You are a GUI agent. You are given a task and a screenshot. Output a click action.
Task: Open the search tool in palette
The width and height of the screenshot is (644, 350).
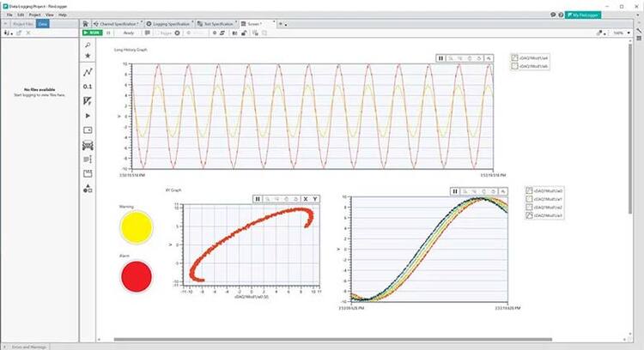pyautogui.click(x=88, y=44)
